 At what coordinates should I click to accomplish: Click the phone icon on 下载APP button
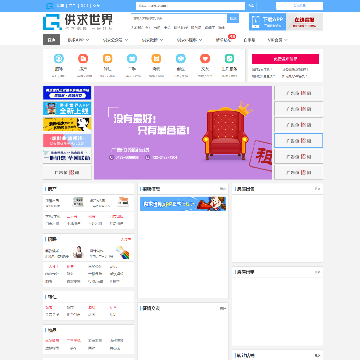coord(256,22)
